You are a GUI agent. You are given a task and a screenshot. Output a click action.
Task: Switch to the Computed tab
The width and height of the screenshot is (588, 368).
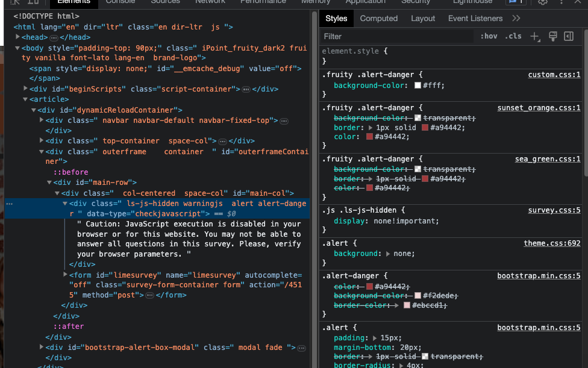click(x=378, y=19)
